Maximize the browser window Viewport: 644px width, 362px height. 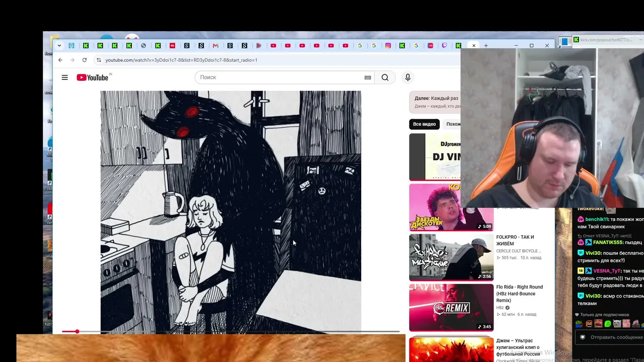531,46
